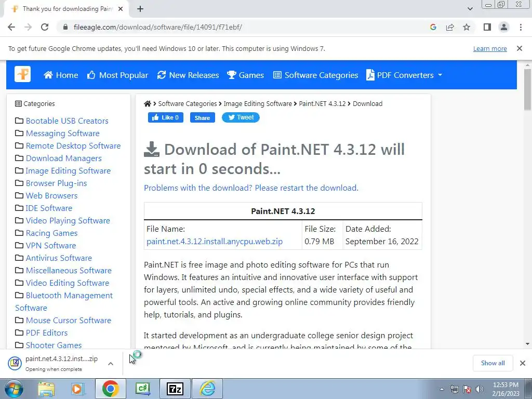The image size is (532, 399).
Task: Launch Internet Explorer from taskbar
Action: (x=207, y=389)
